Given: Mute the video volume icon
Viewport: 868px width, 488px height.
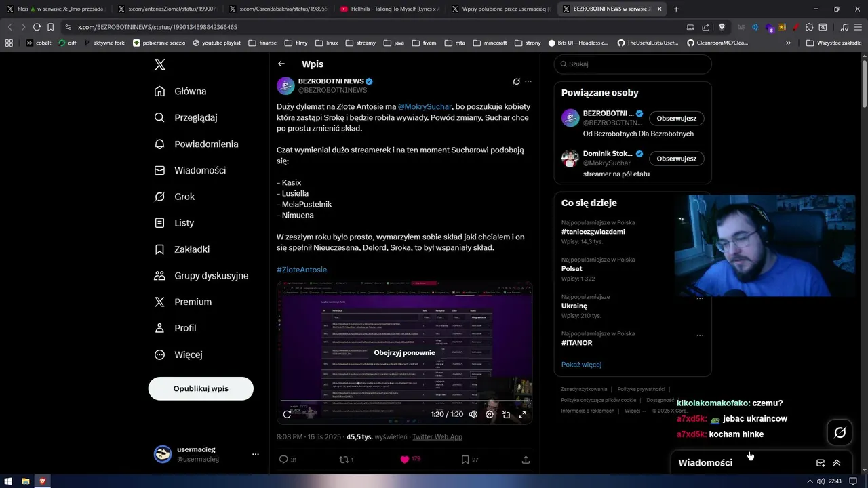Looking at the screenshot, I should (473, 414).
